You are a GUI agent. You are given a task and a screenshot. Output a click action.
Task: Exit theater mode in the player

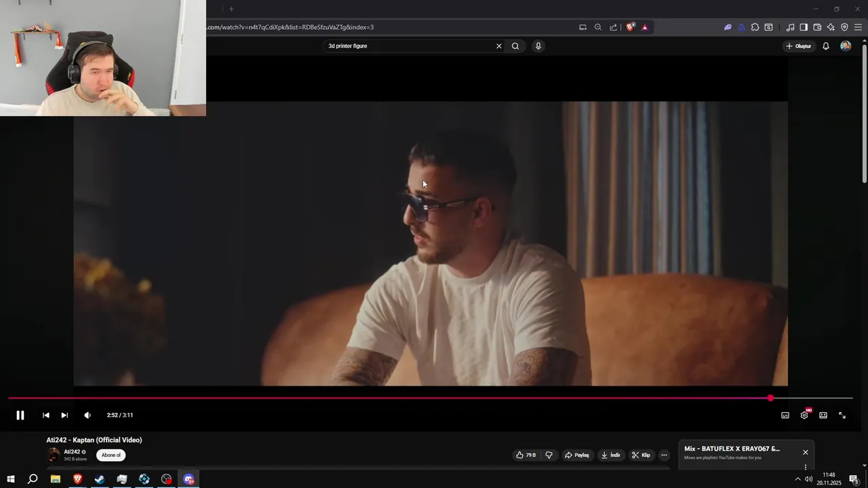click(823, 415)
